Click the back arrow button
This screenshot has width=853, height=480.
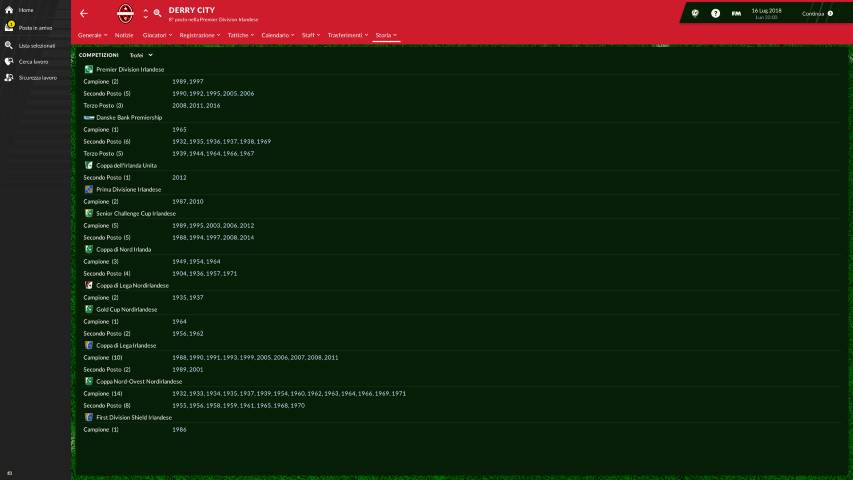click(84, 14)
